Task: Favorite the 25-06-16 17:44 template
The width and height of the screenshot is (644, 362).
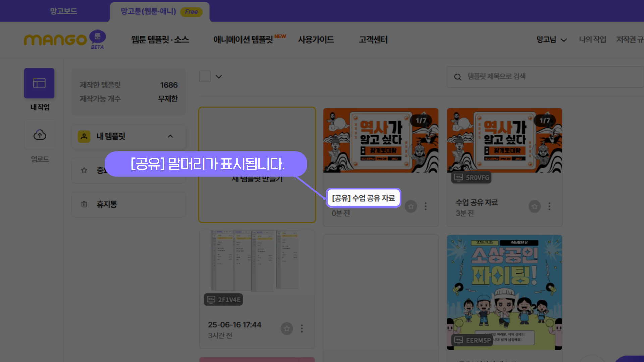Action: click(287, 329)
